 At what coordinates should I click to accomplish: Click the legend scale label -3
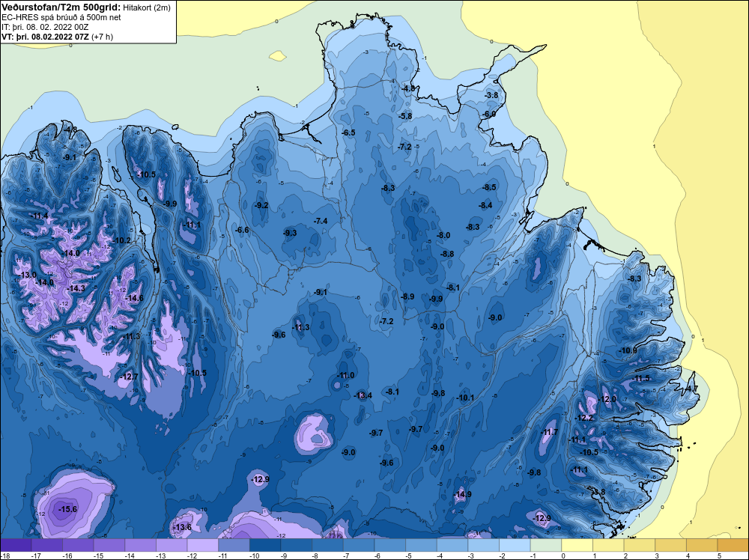click(470, 556)
